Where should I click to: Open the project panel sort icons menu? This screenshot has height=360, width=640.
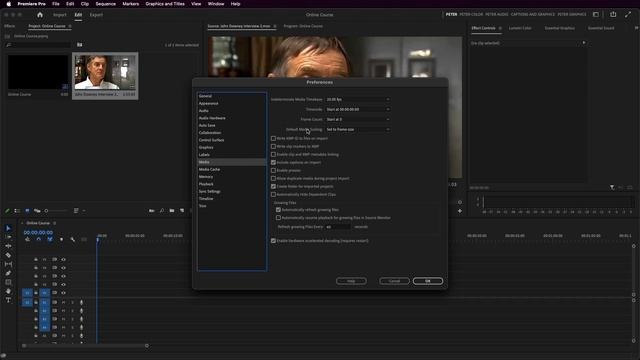tap(78, 211)
